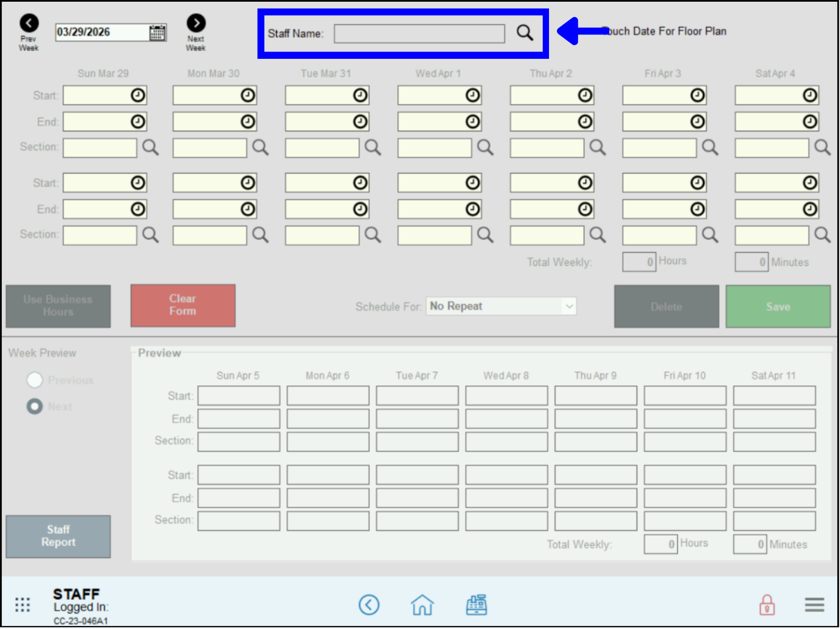Select the Previous week preview radio button
The image size is (840, 629).
(35, 380)
